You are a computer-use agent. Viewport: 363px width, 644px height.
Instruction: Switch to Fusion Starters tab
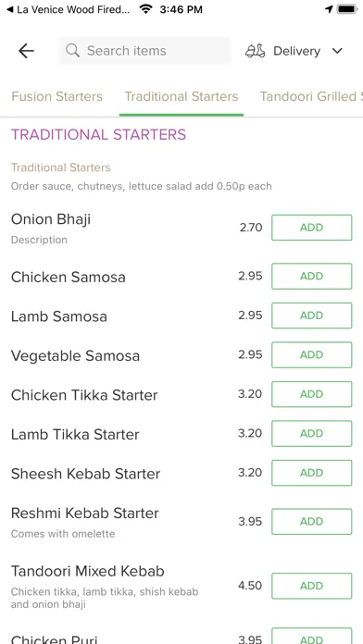[56, 96]
